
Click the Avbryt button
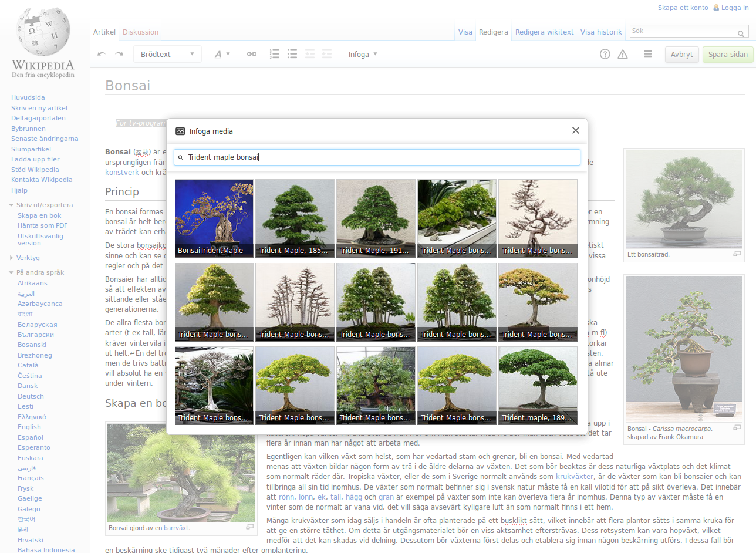[x=681, y=55]
